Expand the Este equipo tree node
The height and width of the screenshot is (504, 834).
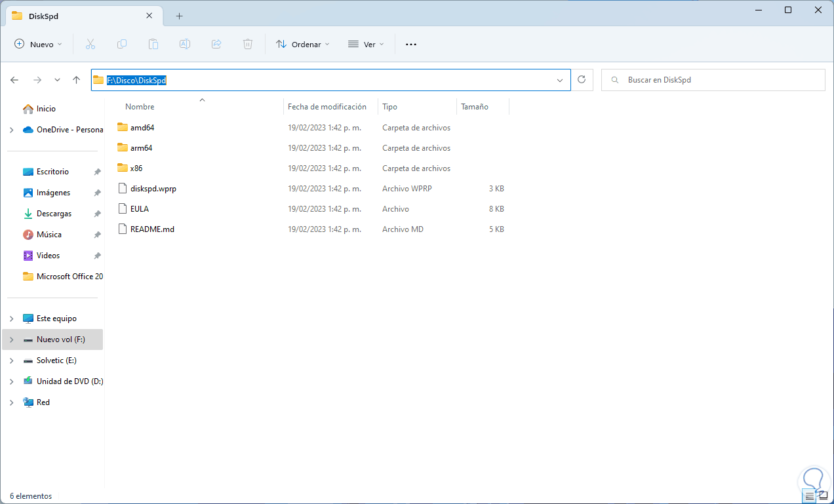11,319
